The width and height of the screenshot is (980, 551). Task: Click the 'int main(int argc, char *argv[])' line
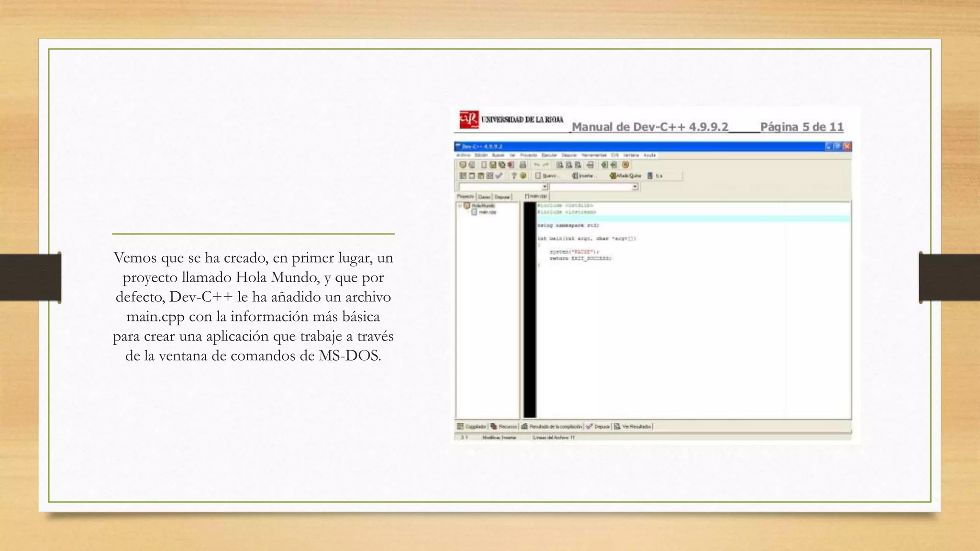point(587,238)
